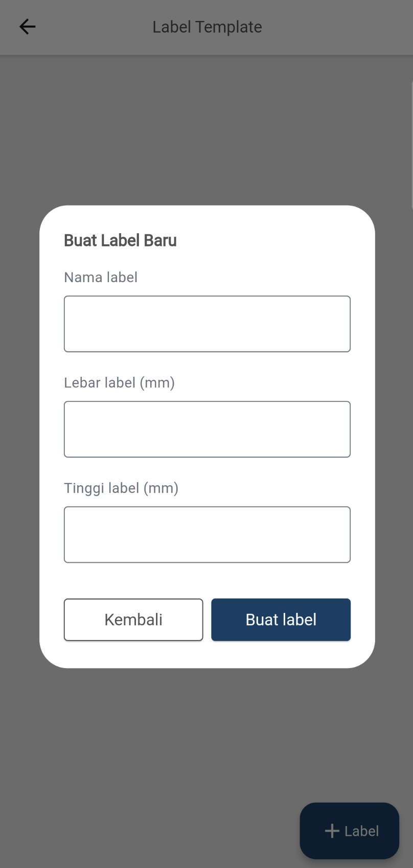Tap the word Label on the floating button
Image resolution: width=413 pixels, height=868 pixels.
tap(361, 831)
